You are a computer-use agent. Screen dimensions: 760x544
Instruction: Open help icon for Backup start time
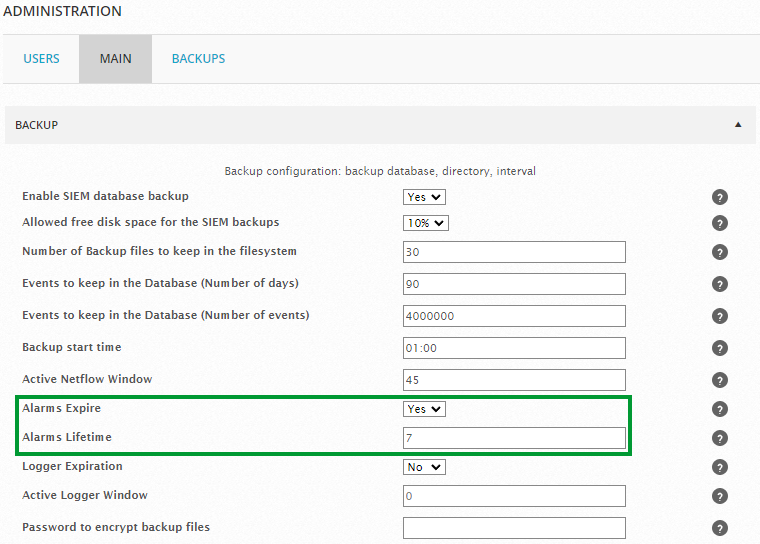(x=720, y=348)
